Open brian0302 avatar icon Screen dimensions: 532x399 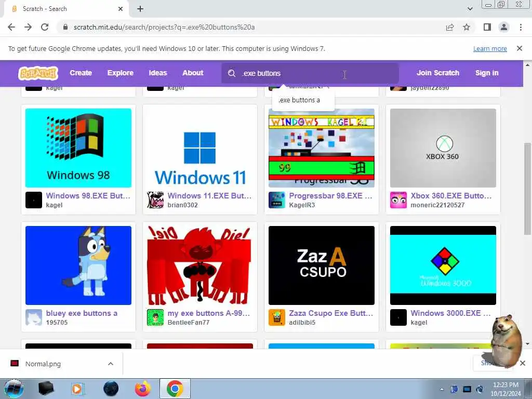[x=155, y=200]
